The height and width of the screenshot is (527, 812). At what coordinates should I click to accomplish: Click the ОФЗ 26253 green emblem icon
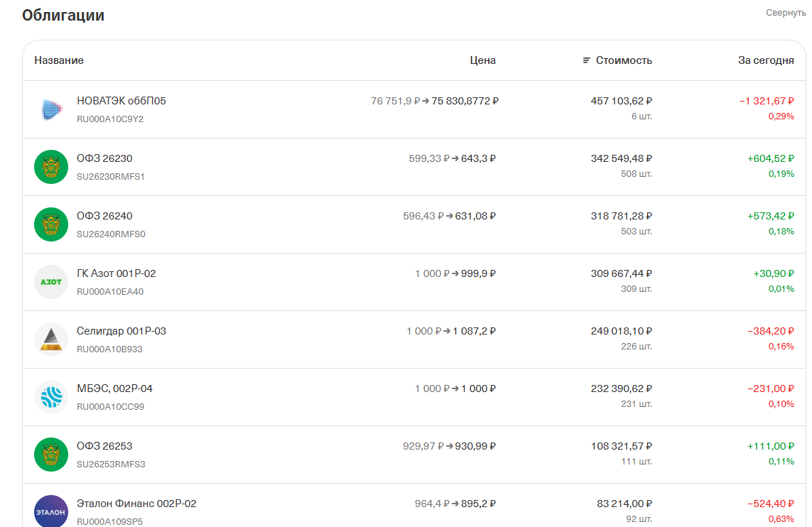click(51, 455)
